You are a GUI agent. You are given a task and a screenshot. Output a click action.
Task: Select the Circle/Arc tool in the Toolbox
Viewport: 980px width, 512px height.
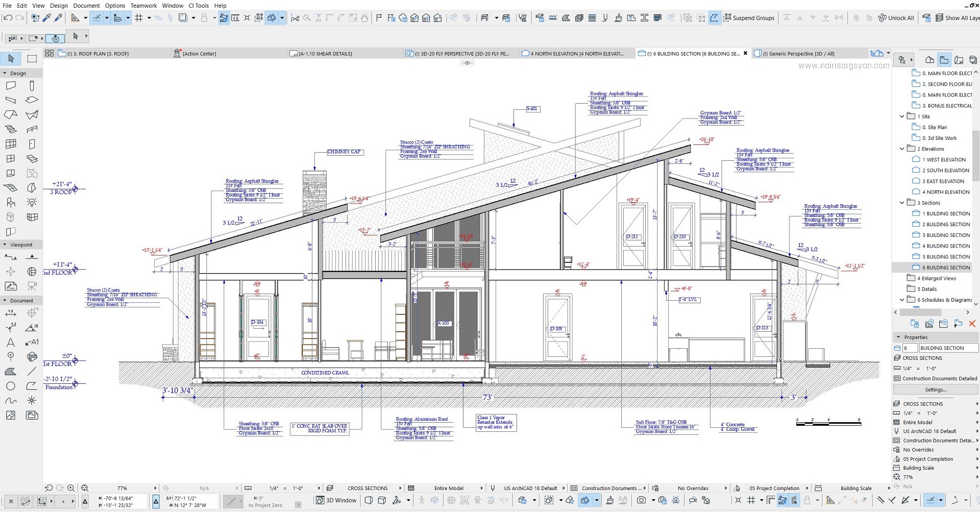tap(10, 386)
